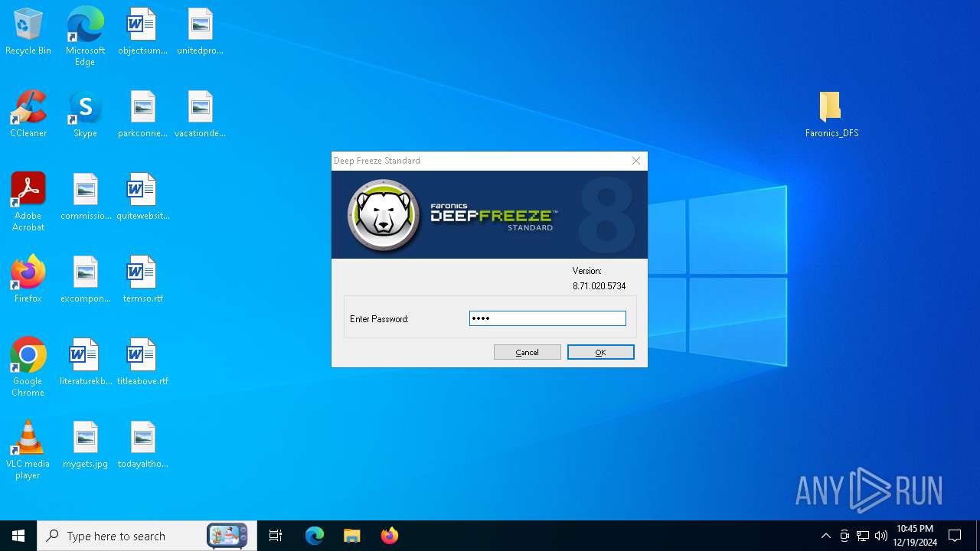
Task: Launch Microsoft Edge from the desktop
Action: click(x=85, y=37)
